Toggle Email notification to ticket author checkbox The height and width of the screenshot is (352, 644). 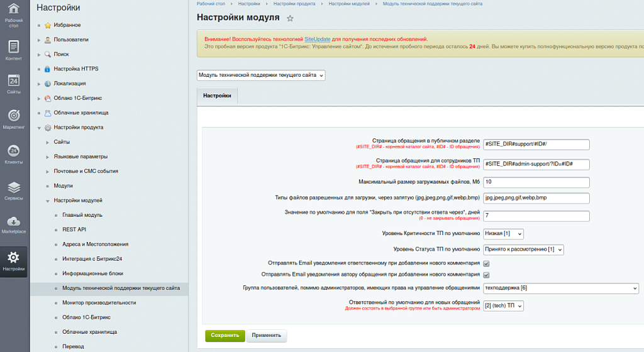(486, 275)
